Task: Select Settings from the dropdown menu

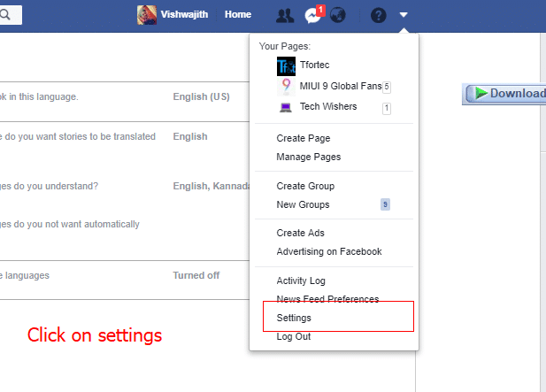Action: pos(294,318)
